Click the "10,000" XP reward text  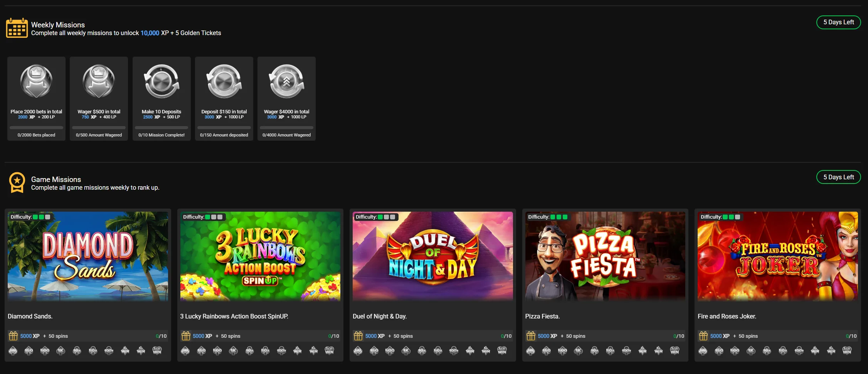(150, 33)
